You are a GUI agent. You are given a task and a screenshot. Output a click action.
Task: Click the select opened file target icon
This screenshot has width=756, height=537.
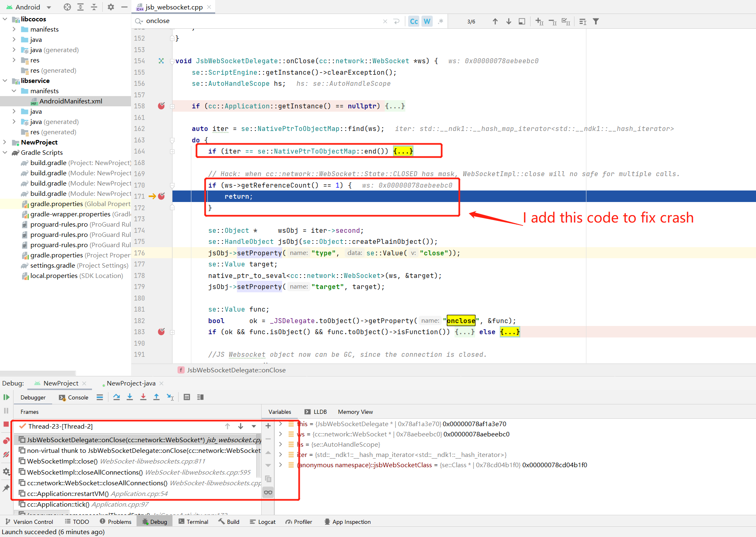pos(67,7)
